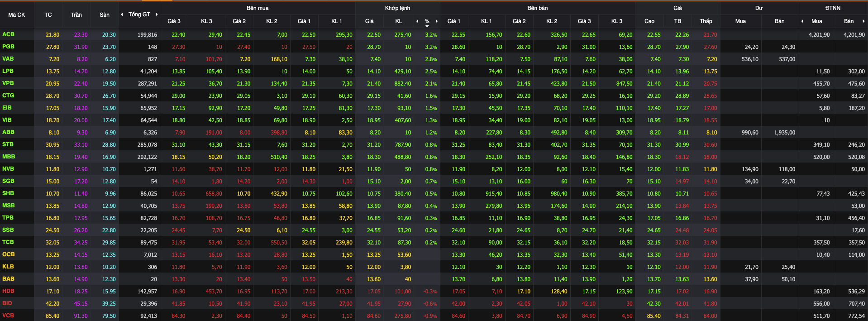Open the red BID ticker symbol

click(7, 303)
